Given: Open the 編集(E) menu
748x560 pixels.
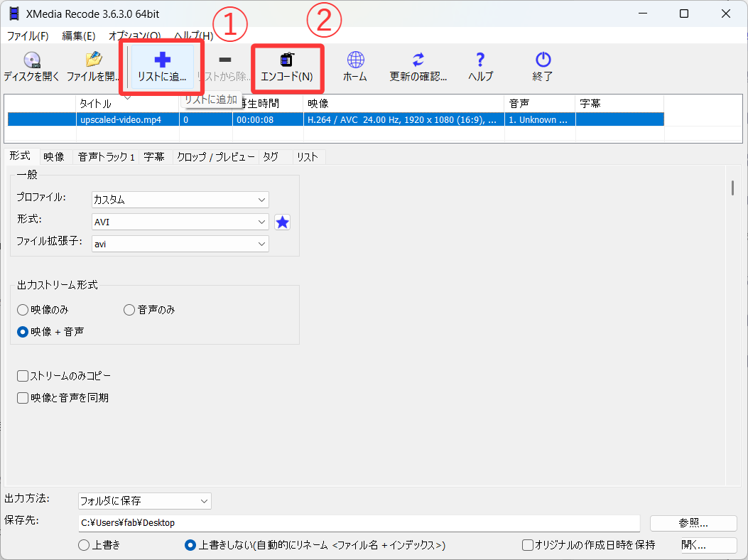Looking at the screenshot, I should point(79,36).
